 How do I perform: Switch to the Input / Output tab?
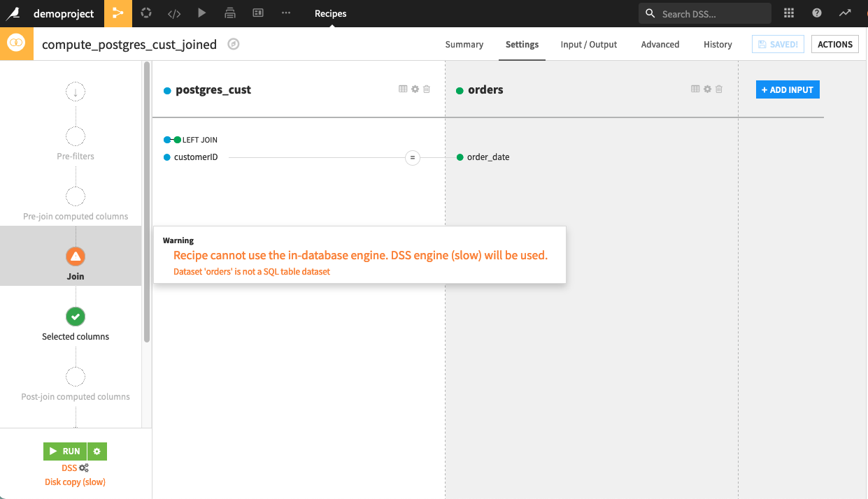589,44
